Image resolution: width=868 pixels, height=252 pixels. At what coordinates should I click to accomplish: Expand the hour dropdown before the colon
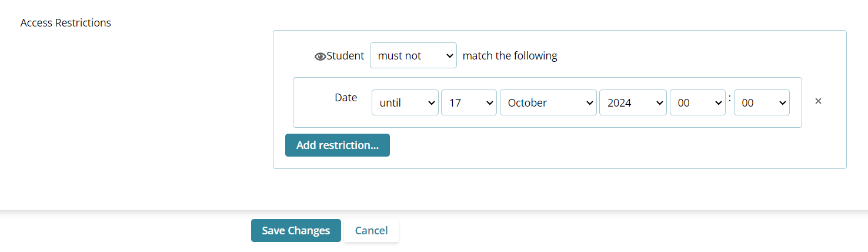697,102
